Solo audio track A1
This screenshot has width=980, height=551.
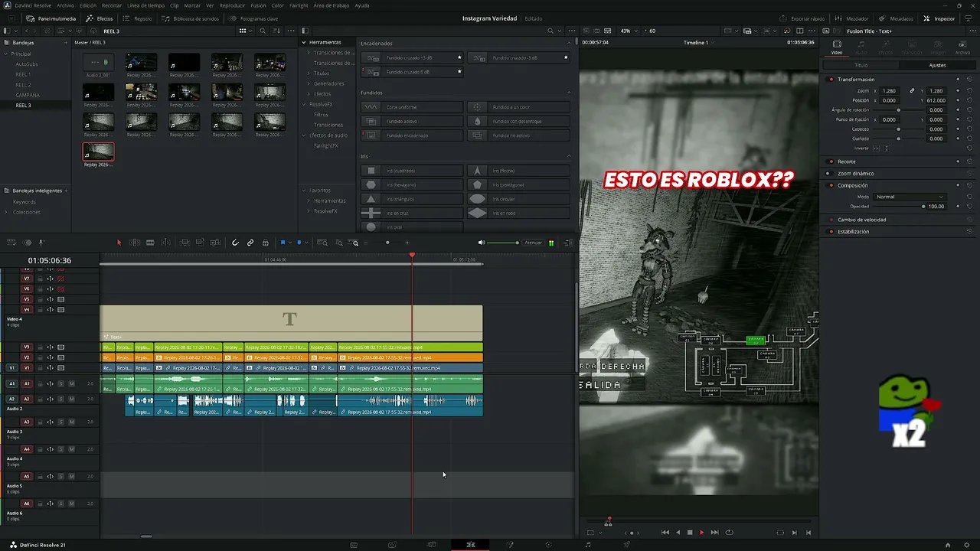coord(60,383)
